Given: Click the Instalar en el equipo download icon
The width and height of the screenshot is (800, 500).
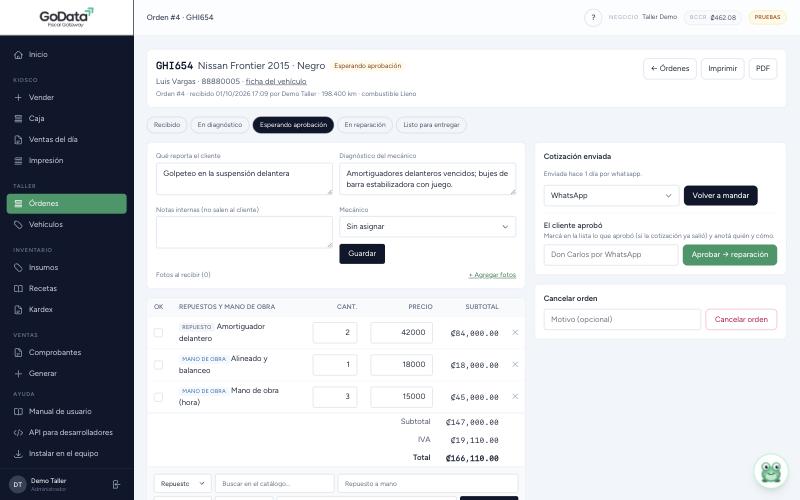Looking at the screenshot, I should 18,454.
